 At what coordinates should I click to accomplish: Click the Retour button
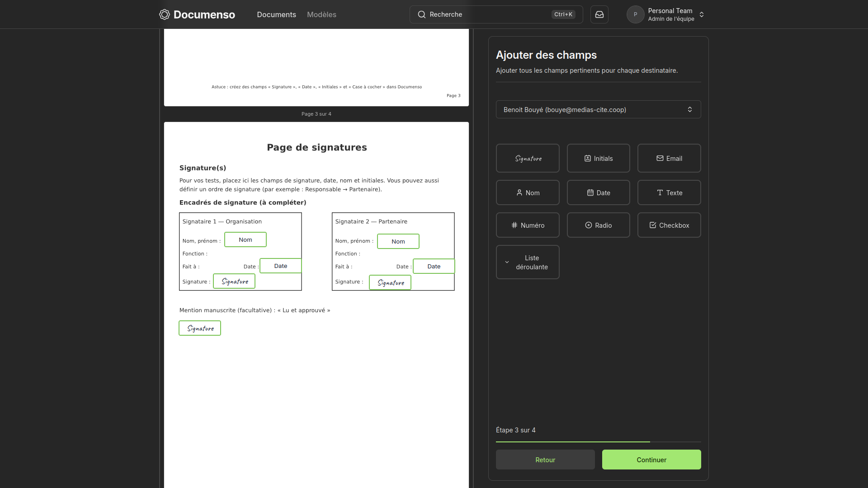click(545, 460)
